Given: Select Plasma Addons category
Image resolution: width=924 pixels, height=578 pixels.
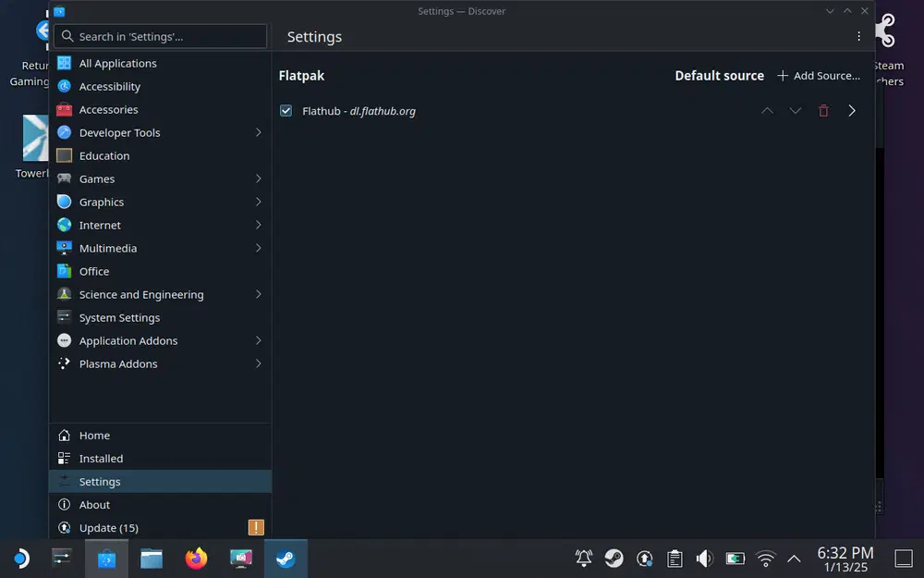Looking at the screenshot, I should pyautogui.click(x=160, y=363).
